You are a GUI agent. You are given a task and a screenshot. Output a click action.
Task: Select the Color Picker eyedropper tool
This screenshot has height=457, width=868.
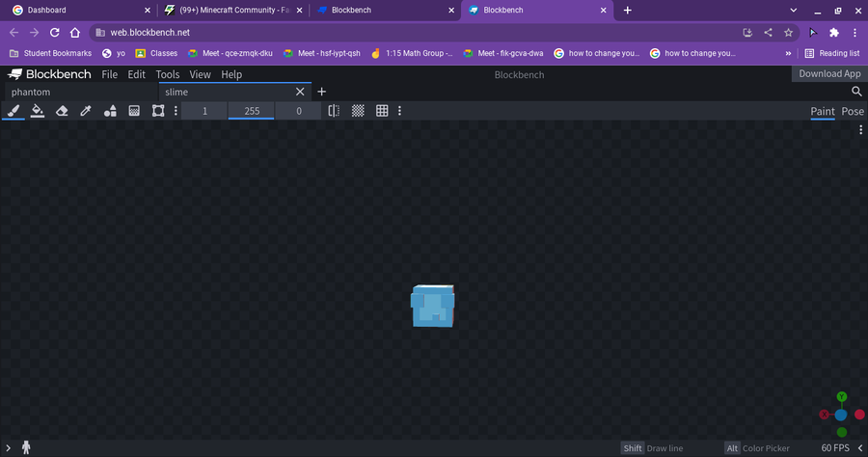coord(85,111)
